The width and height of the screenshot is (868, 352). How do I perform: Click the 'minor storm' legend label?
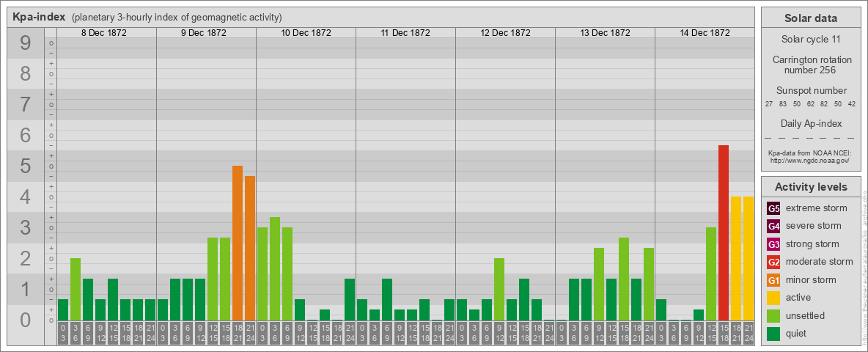pos(811,279)
